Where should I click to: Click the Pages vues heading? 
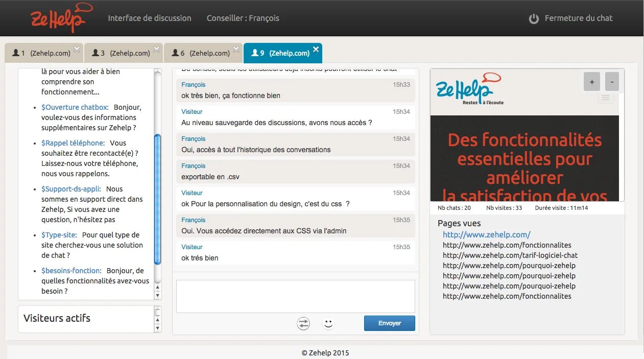pyautogui.click(x=459, y=223)
